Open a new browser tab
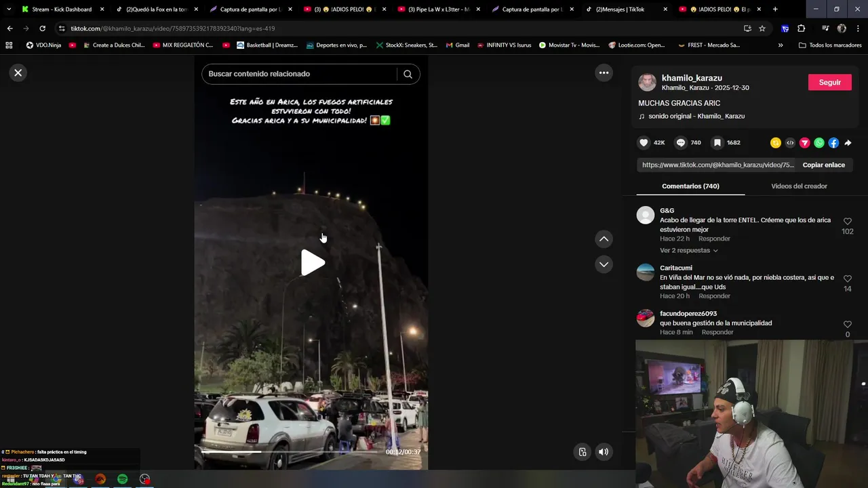The width and height of the screenshot is (868, 488). 775,9
